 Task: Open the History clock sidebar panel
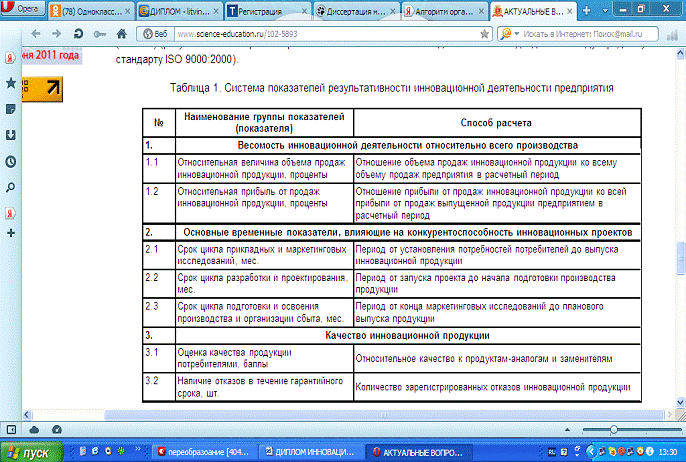10,162
